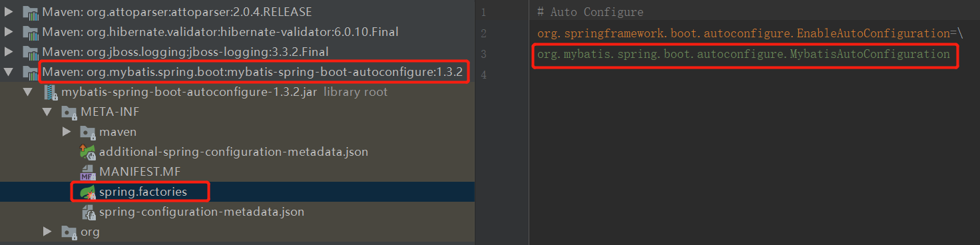Click the mybatis-spring-boot-autoconfigure-1.3.2.jar archive icon
The image size is (980, 245).
click(51, 92)
